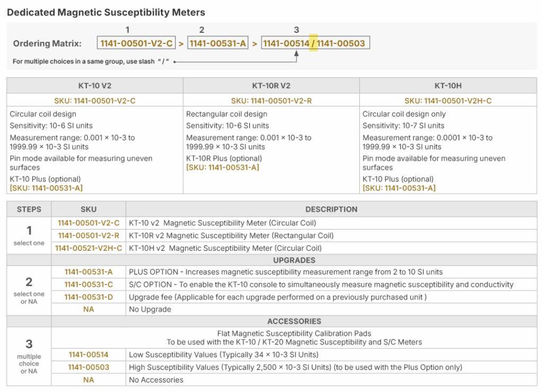
Task: Click the "KT-10R Plus (optional)" line
Action: click(x=224, y=158)
